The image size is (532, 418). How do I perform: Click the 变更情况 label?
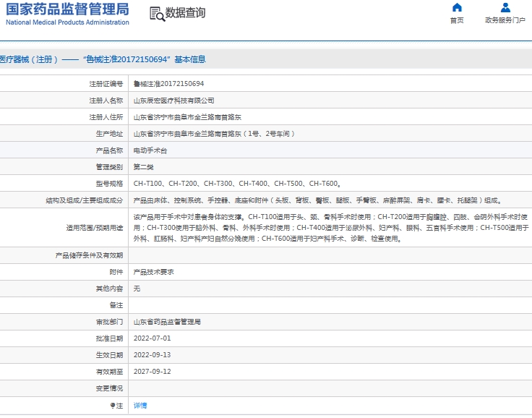(109, 388)
